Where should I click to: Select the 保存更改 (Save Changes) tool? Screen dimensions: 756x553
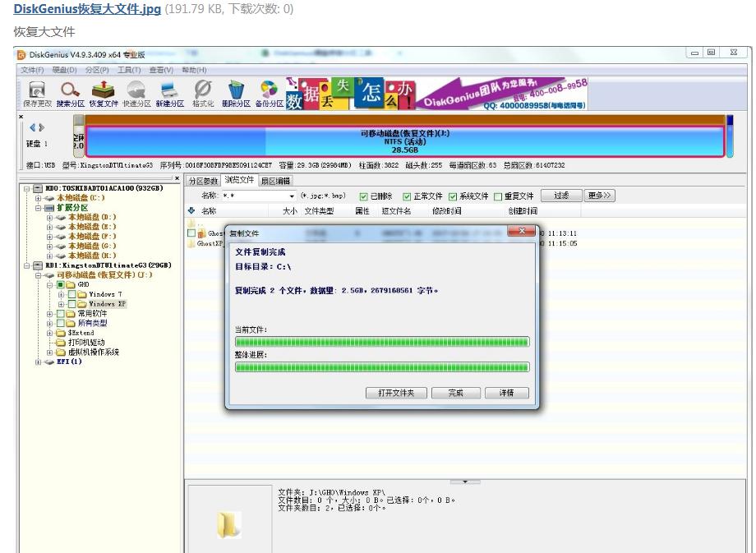point(36,90)
